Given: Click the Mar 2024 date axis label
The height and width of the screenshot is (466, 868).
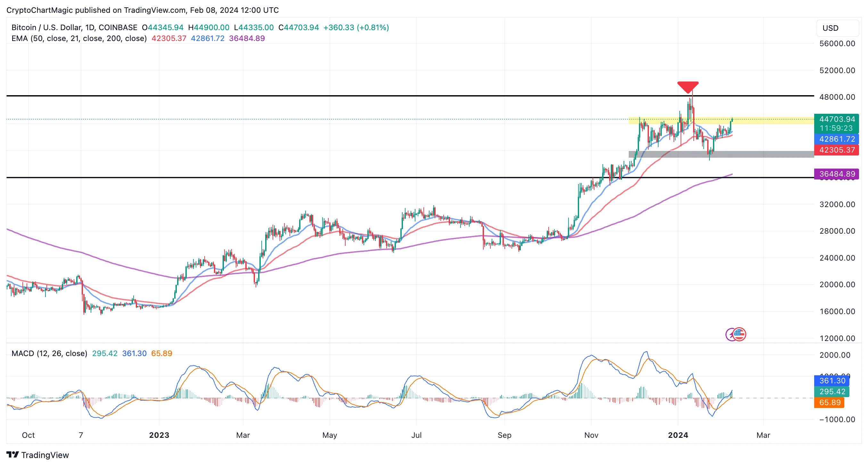Looking at the screenshot, I should pos(763,435).
